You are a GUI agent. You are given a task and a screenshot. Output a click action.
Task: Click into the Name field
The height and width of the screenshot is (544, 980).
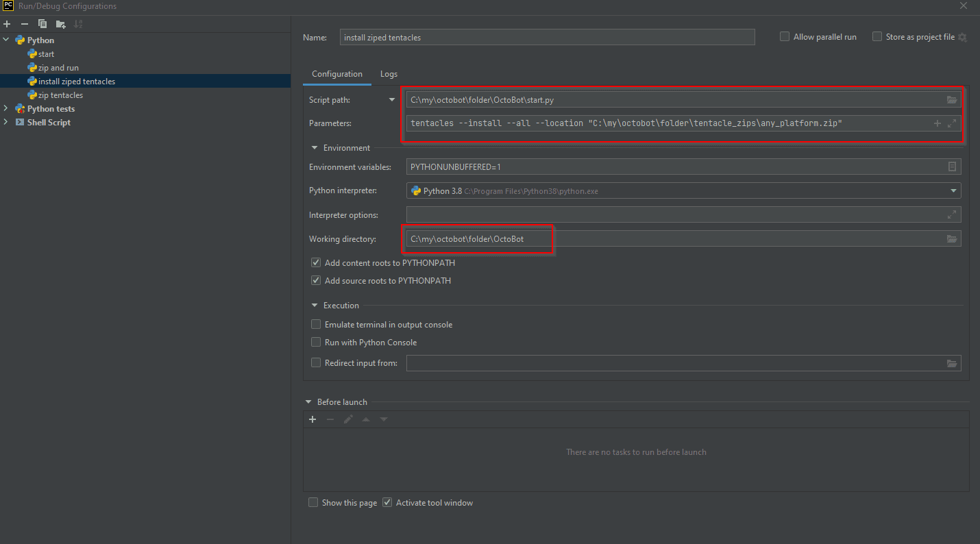(548, 37)
